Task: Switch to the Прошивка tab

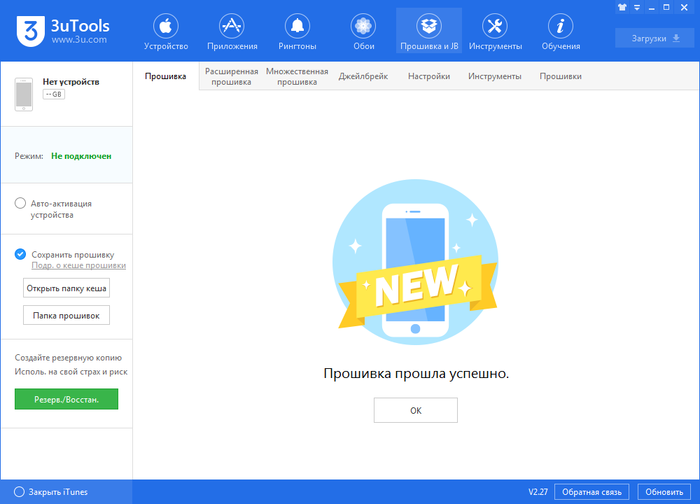Action: point(165,76)
